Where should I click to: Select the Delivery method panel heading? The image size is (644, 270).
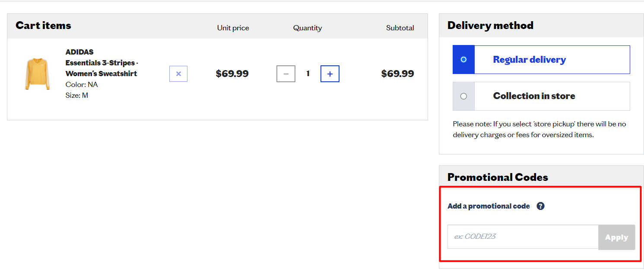tap(490, 25)
